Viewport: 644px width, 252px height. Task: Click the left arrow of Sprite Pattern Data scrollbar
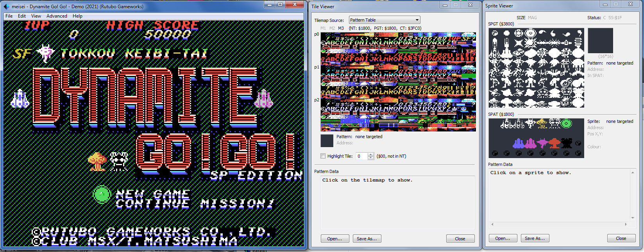click(x=492, y=224)
